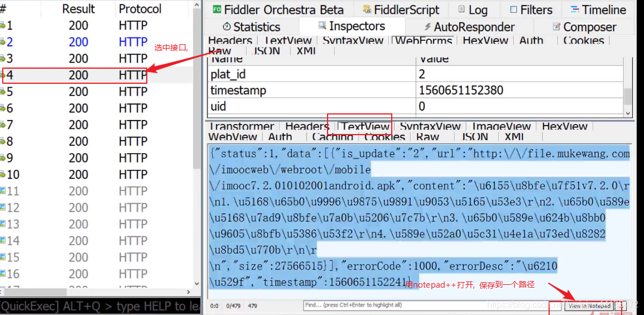Image resolution: width=644 pixels, height=315 pixels.
Task: Select the plat_id name cell
Action: [x=312, y=74]
